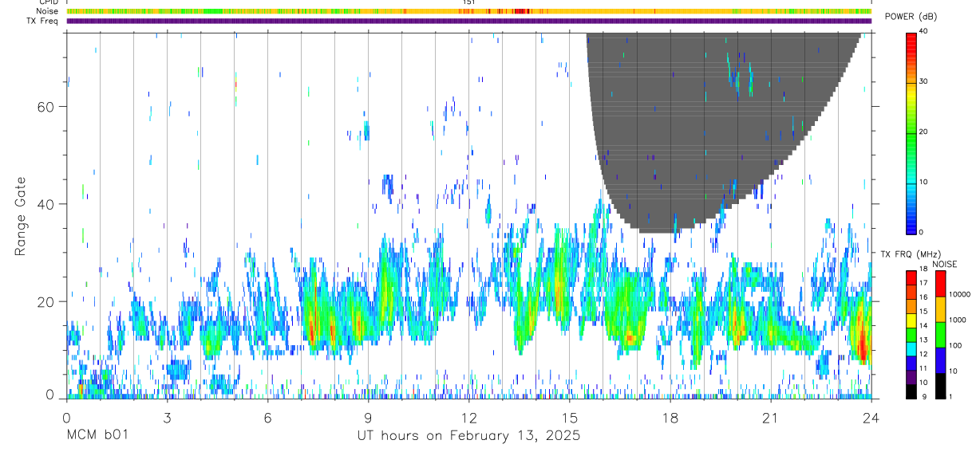980x452 pixels.
Task: Click the 'Noise' row label at top
Action: point(48,11)
